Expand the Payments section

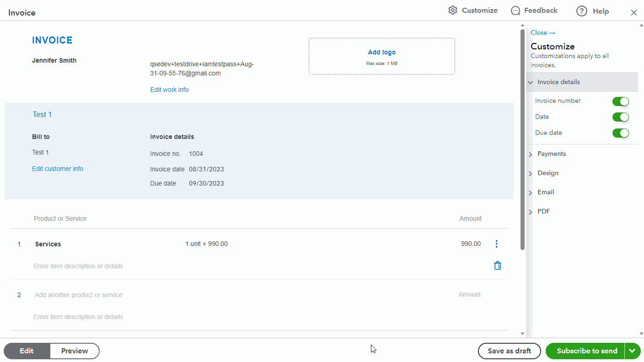point(552,154)
